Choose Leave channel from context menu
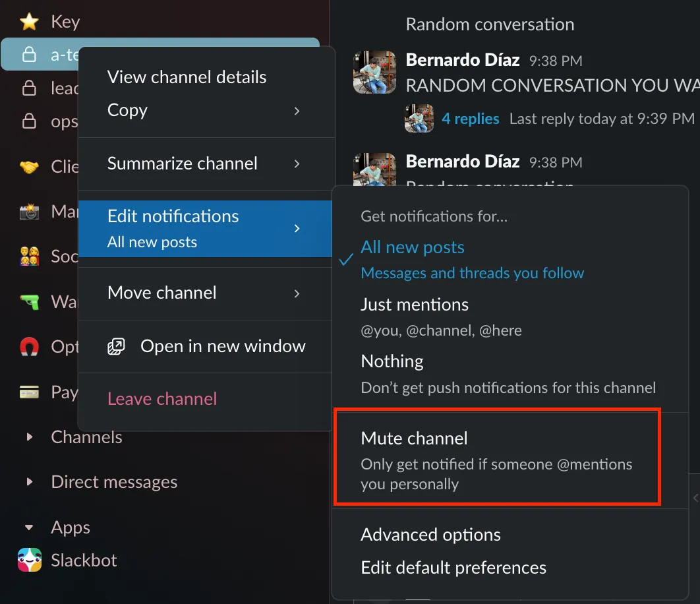The image size is (700, 604). coord(162,399)
